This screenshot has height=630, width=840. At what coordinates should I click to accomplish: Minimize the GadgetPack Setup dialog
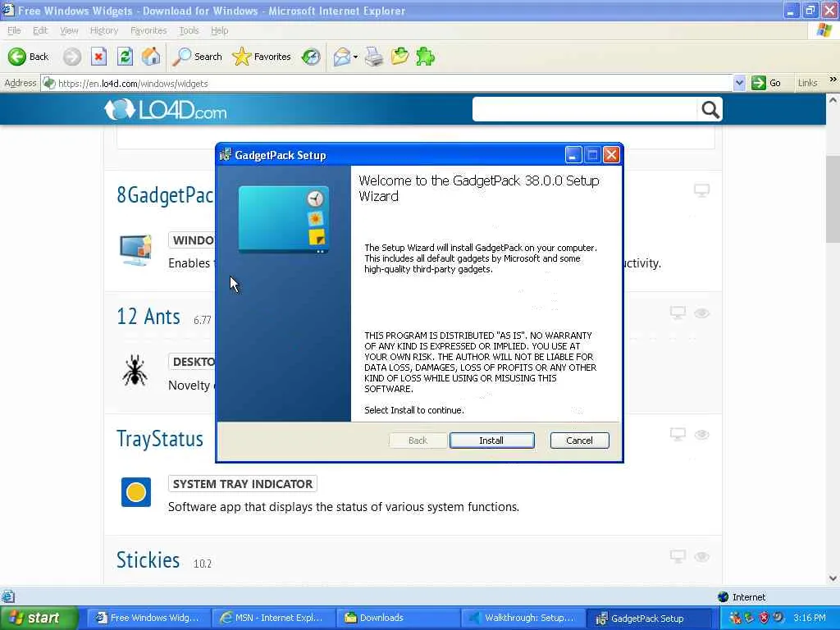point(573,155)
